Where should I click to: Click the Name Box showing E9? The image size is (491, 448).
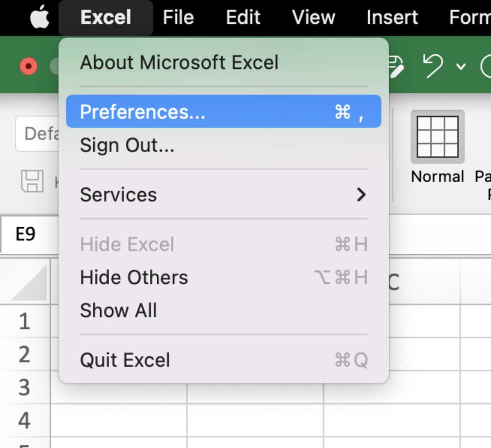(25, 235)
